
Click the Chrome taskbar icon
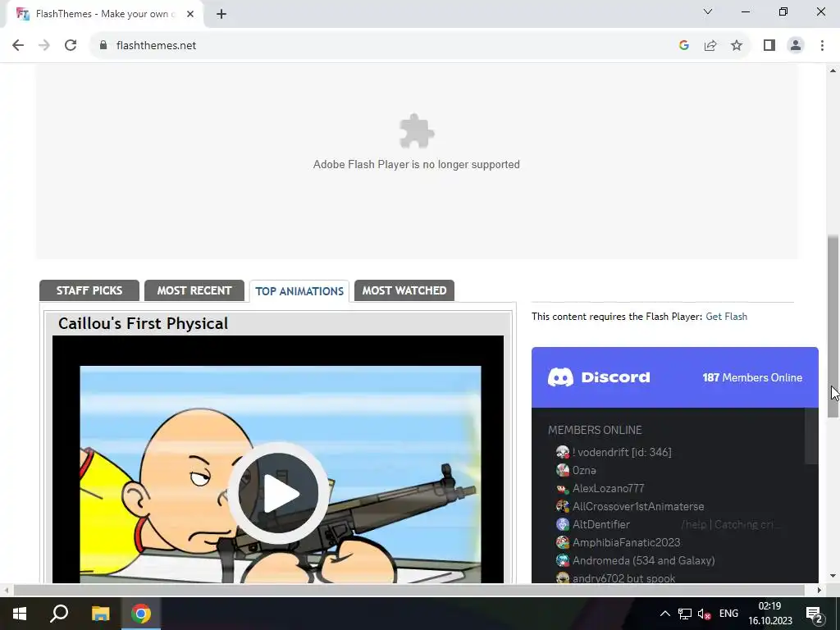click(x=141, y=614)
